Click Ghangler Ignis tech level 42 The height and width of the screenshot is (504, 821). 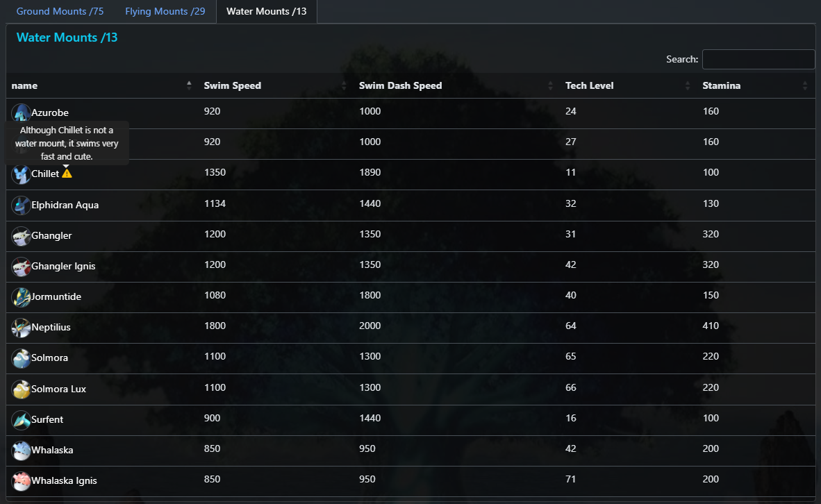571,264
